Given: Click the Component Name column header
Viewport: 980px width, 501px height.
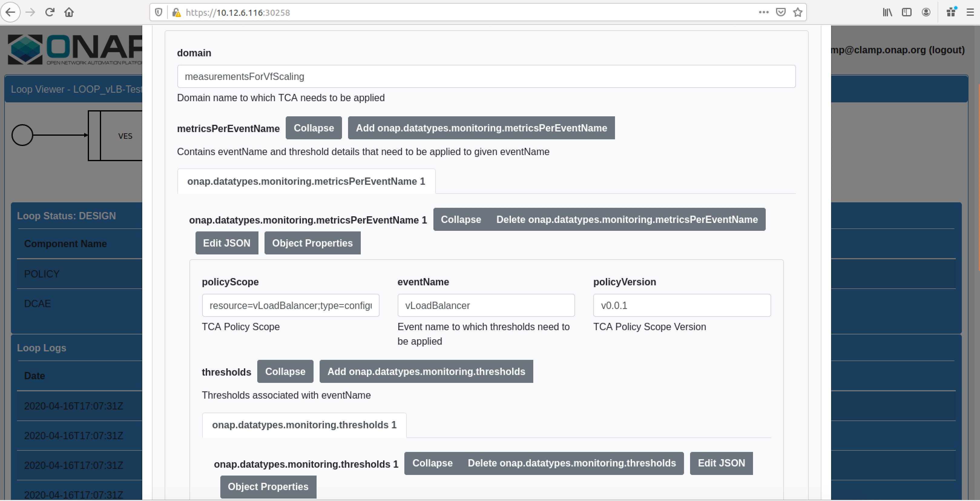Looking at the screenshot, I should click(x=65, y=244).
